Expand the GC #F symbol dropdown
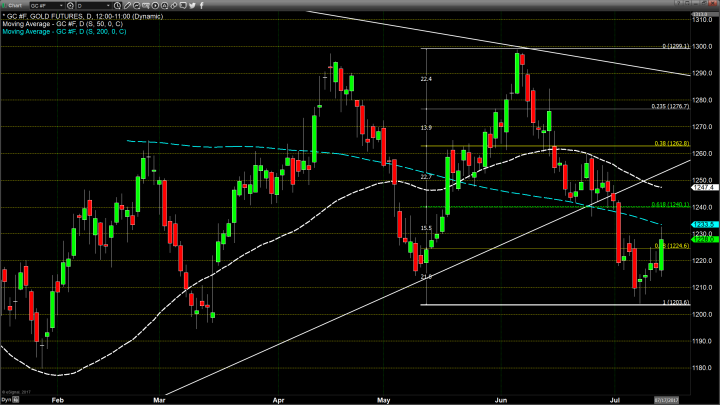The width and height of the screenshot is (720, 405). [x=61, y=6]
